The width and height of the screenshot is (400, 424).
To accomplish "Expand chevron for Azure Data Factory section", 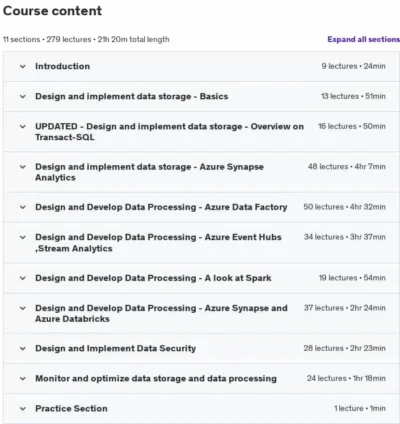I will [23, 207].
